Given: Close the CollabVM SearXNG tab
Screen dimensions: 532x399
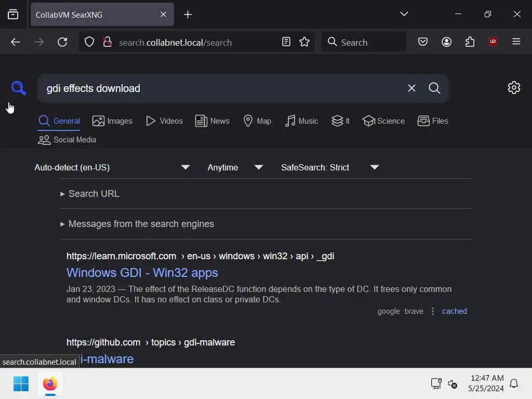Looking at the screenshot, I should pos(163,14).
